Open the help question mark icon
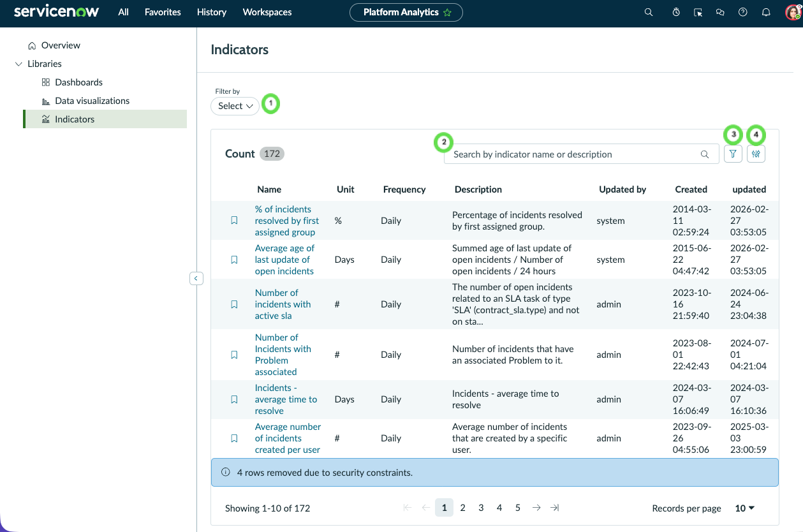This screenshot has height=532, width=803. (742, 12)
